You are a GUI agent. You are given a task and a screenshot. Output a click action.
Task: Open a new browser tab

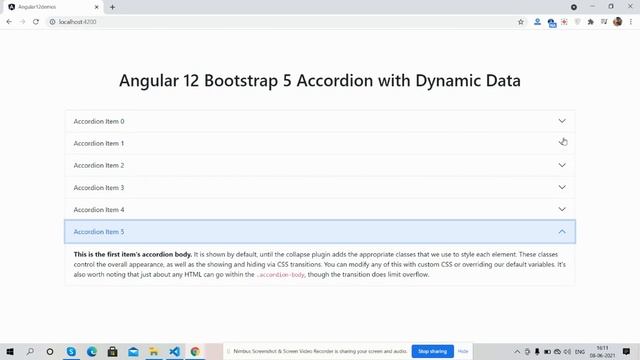point(112,7)
